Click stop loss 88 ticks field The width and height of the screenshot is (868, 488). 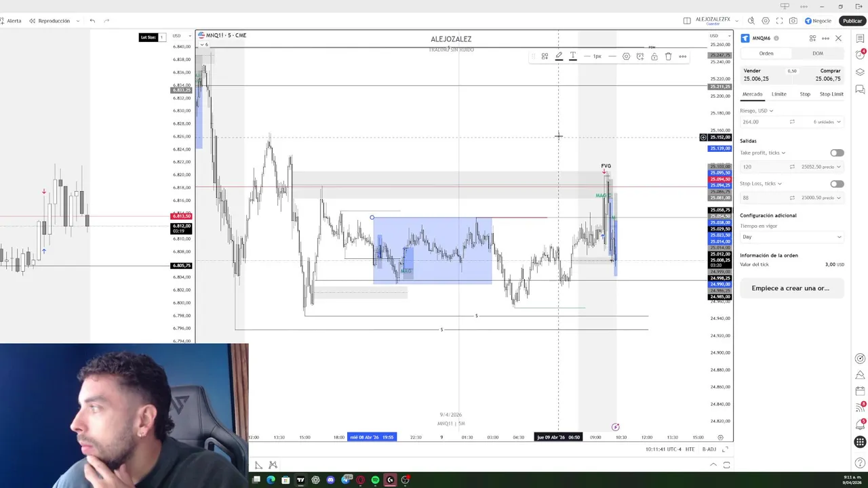point(763,198)
